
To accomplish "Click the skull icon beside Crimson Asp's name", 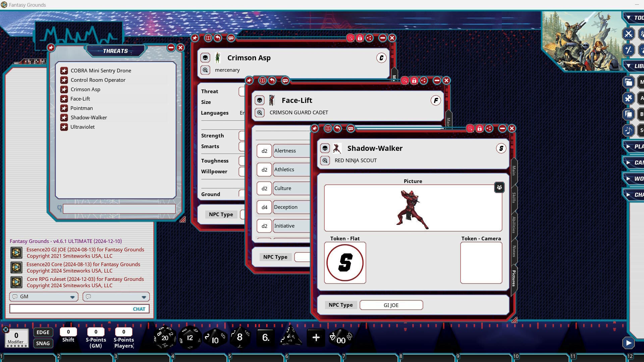I will 205,57.
